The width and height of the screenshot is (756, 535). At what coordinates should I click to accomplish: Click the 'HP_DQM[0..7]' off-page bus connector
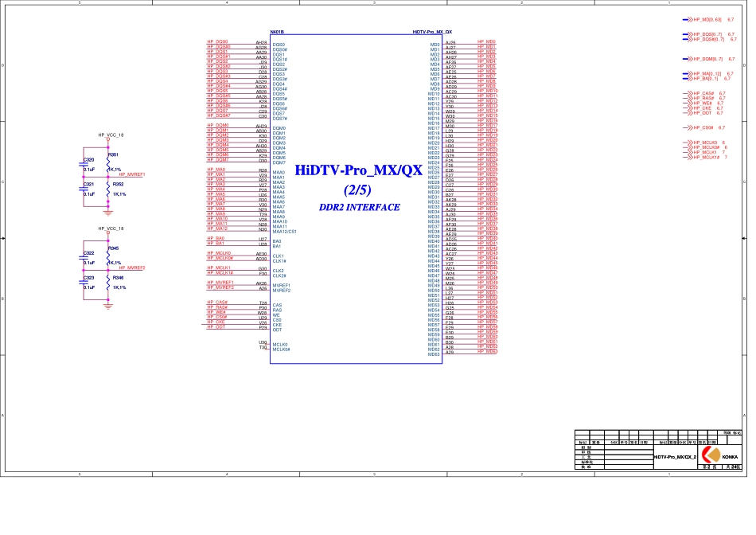coord(707,59)
